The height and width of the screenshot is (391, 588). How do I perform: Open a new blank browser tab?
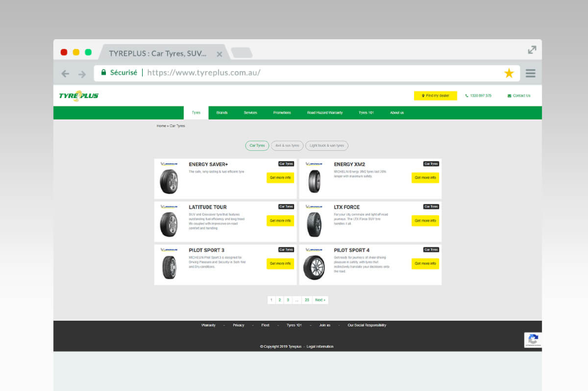pos(242,53)
